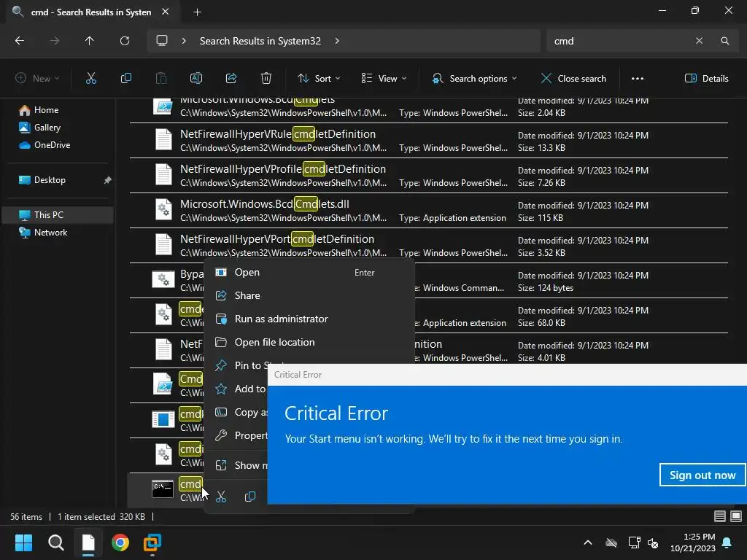The width and height of the screenshot is (747, 560).
Task: Click the cmd search input field
Action: [622, 41]
